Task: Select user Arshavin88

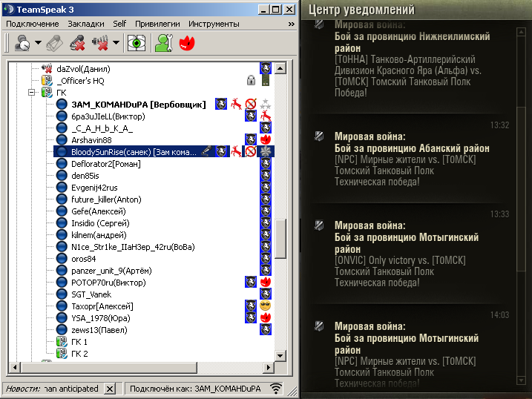Action: (91, 140)
